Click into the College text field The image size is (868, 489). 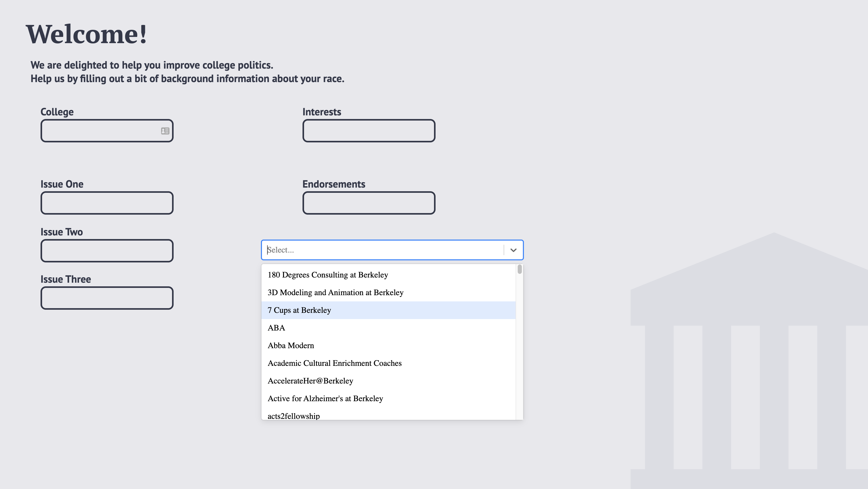point(101,131)
